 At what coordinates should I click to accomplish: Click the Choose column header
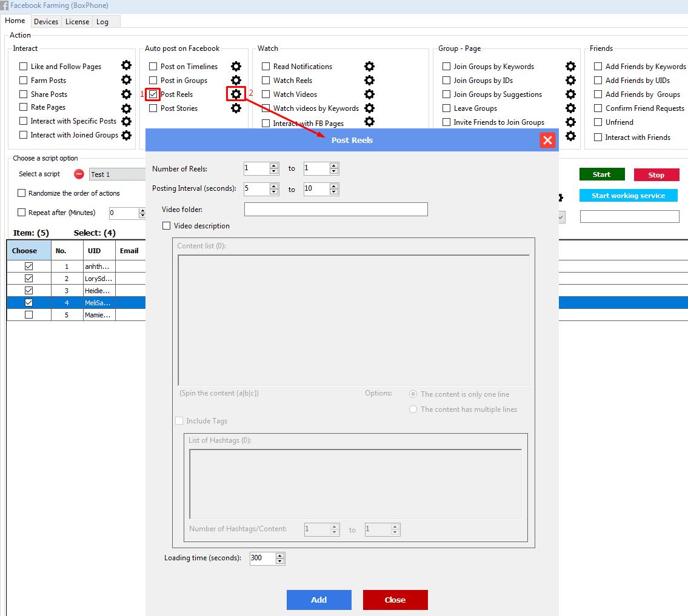tap(29, 250)
